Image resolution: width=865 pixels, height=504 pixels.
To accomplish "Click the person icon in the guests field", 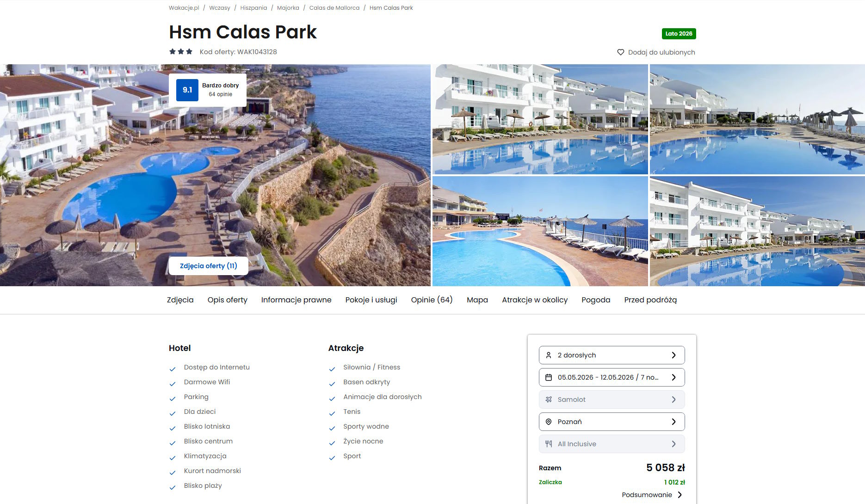I will tap(549, 355).
